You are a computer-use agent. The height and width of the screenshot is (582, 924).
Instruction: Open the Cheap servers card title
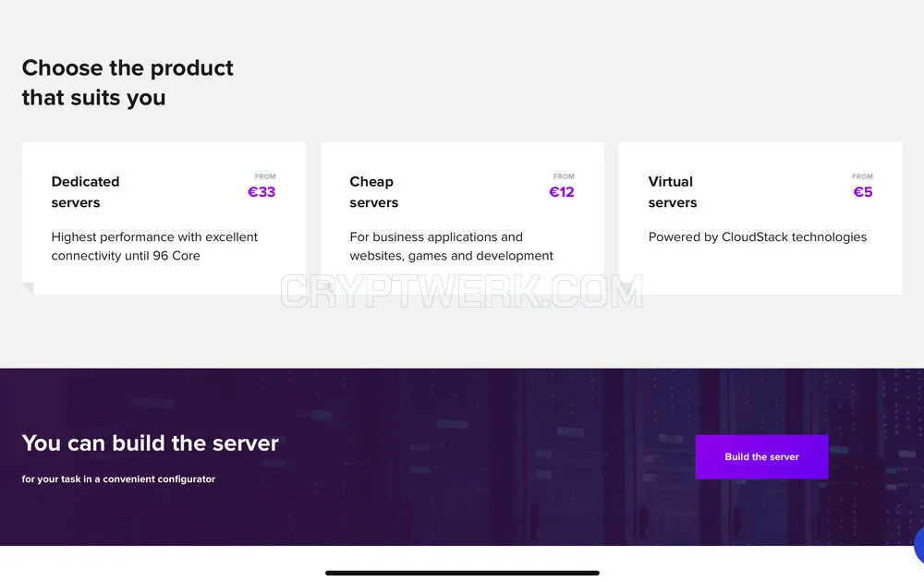(x=373, y=192)
